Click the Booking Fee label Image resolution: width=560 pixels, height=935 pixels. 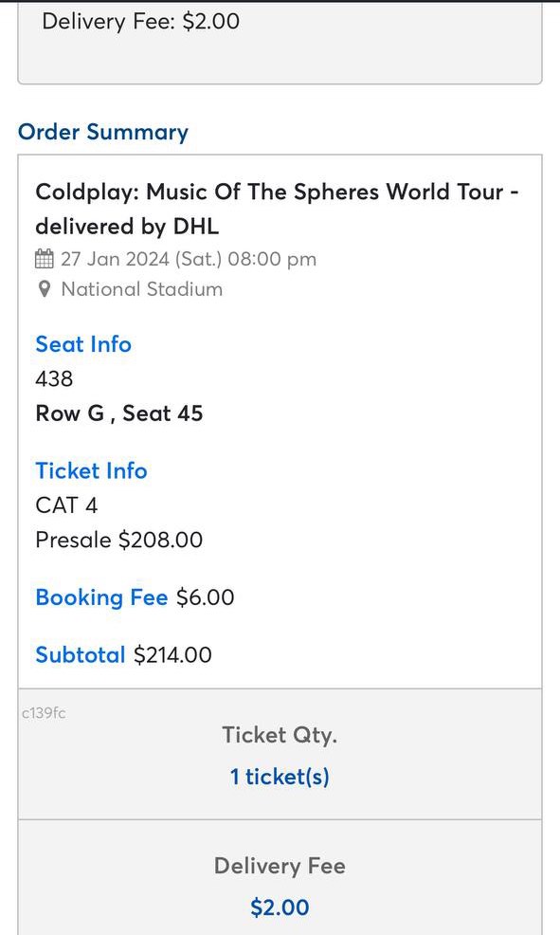(x=101, y=597)
